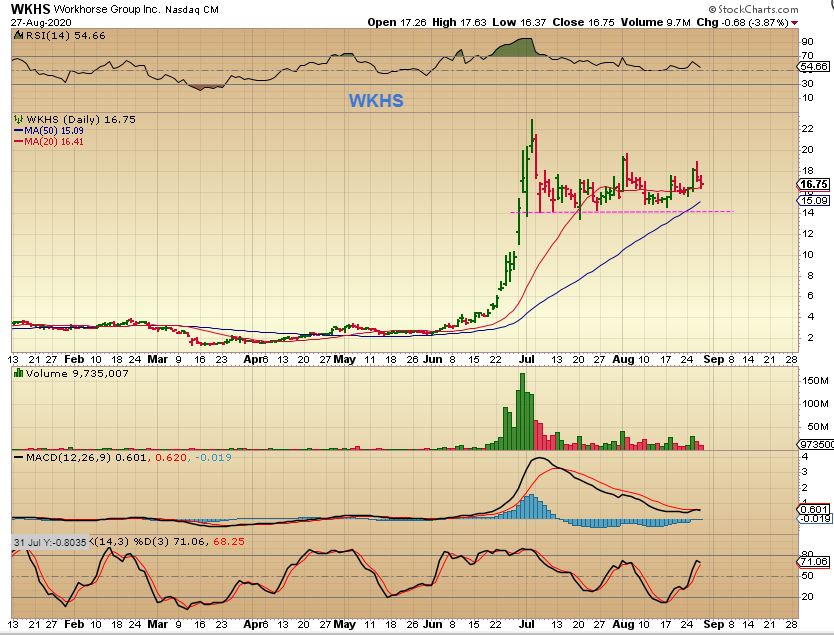
Task: Select the WKHS ticker symbol in header
Action: click(x=30, y=9)
